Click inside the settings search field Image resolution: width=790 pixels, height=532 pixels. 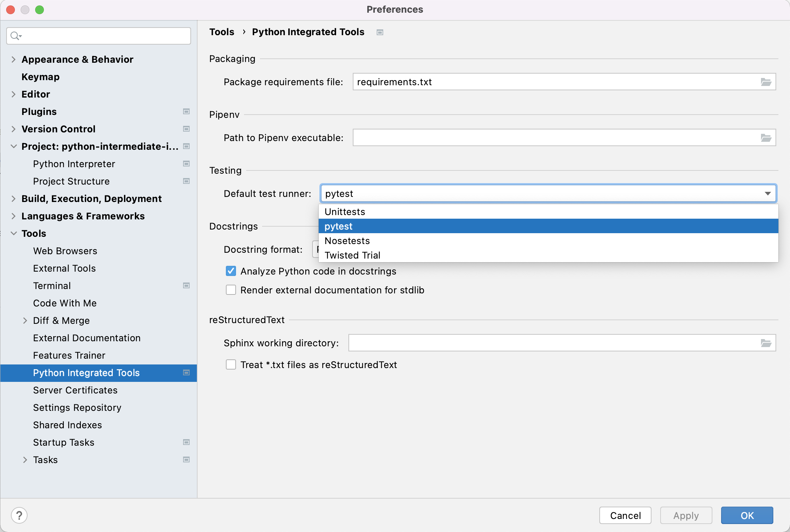coord(98,36)
